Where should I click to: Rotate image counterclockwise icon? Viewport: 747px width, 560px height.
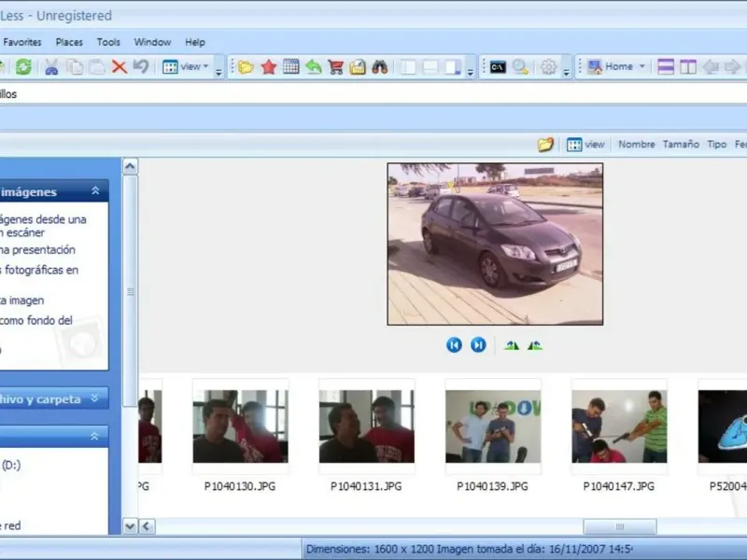coord(535,345)
